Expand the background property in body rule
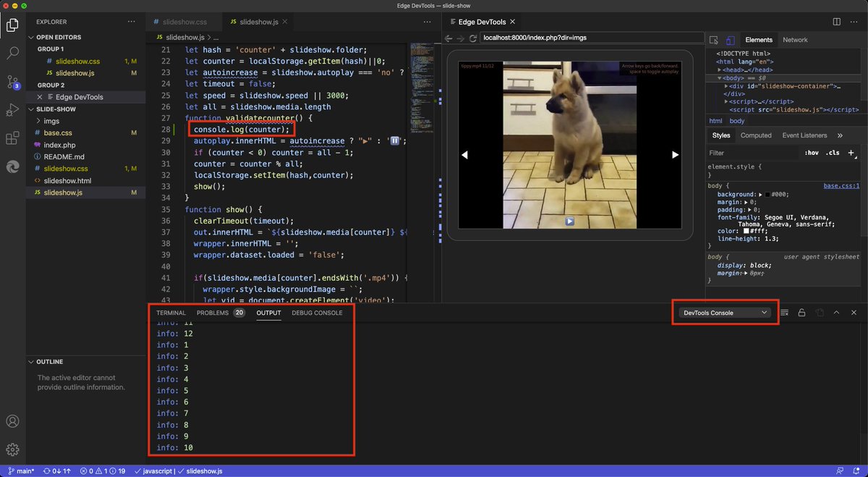 point(760,195)
